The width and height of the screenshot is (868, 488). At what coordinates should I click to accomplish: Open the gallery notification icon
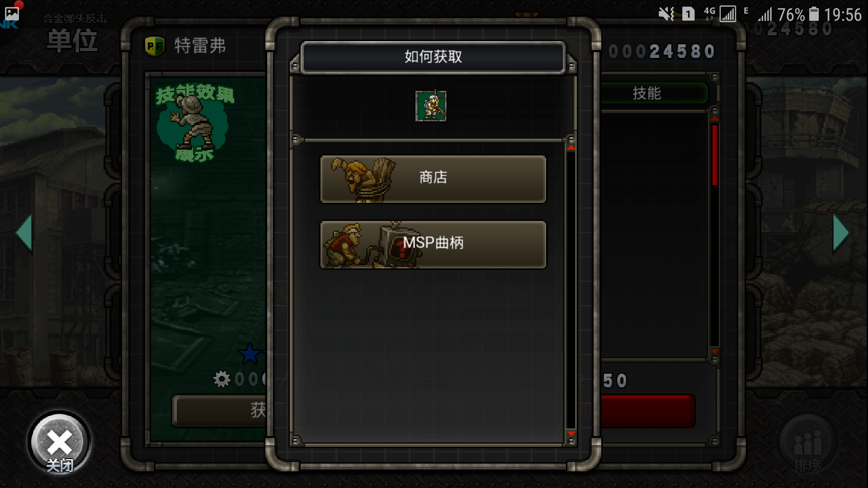[x=12, y=14]
